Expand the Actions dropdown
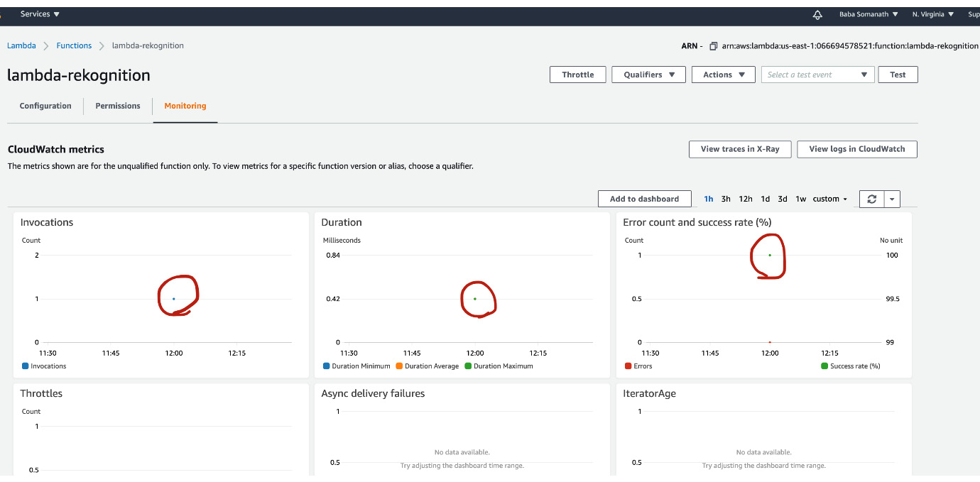This screenshot has width=980, height=482. coord(724,75)
